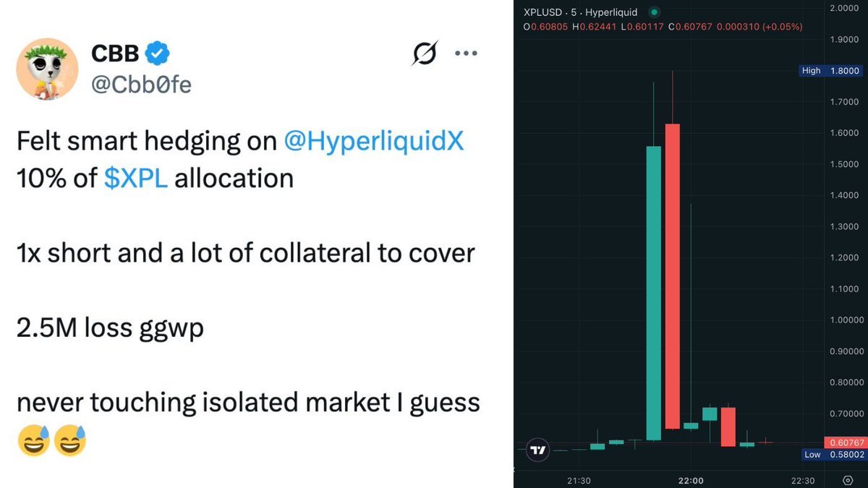Select the tall green candlestick
The image size is (868, 488).
point(654,293)
